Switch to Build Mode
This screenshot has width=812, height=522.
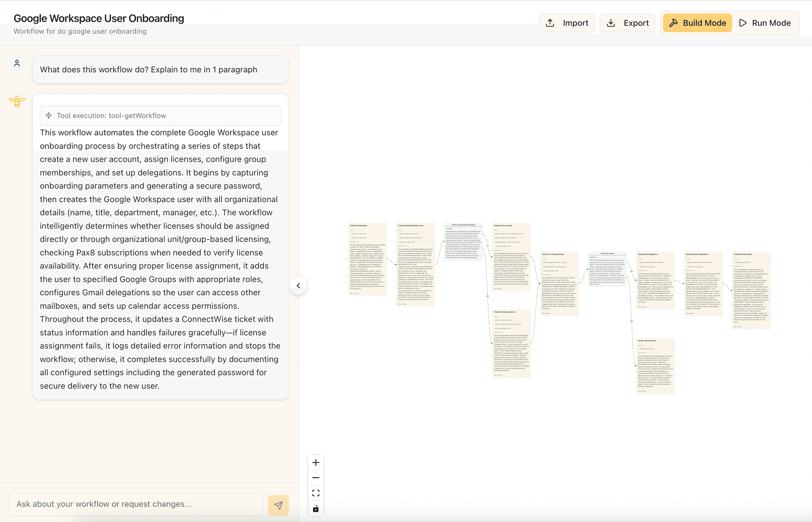[697, 23]
